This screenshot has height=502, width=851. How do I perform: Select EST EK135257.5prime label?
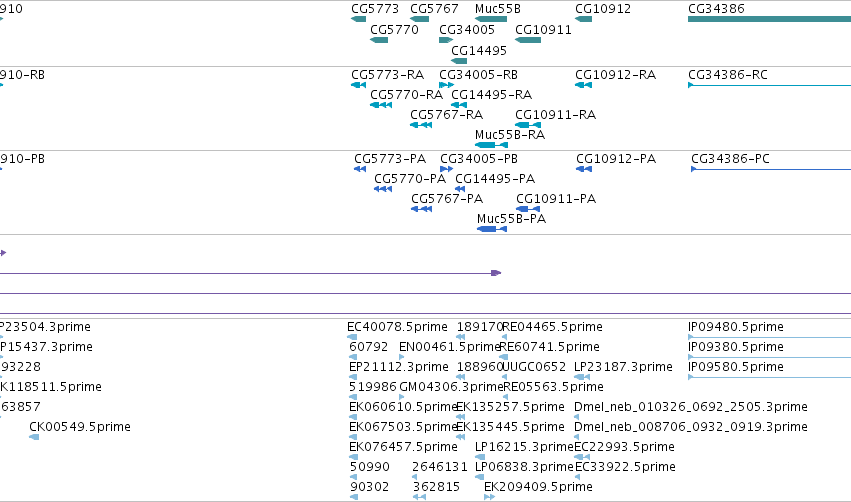point(510,407)
